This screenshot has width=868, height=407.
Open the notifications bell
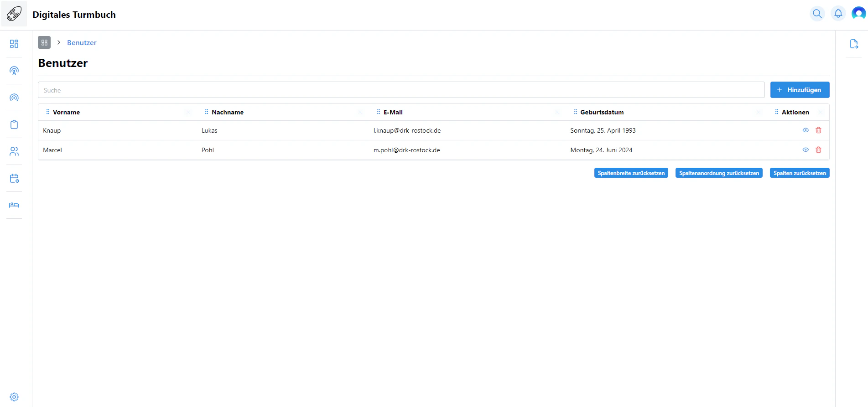[838, 14]
